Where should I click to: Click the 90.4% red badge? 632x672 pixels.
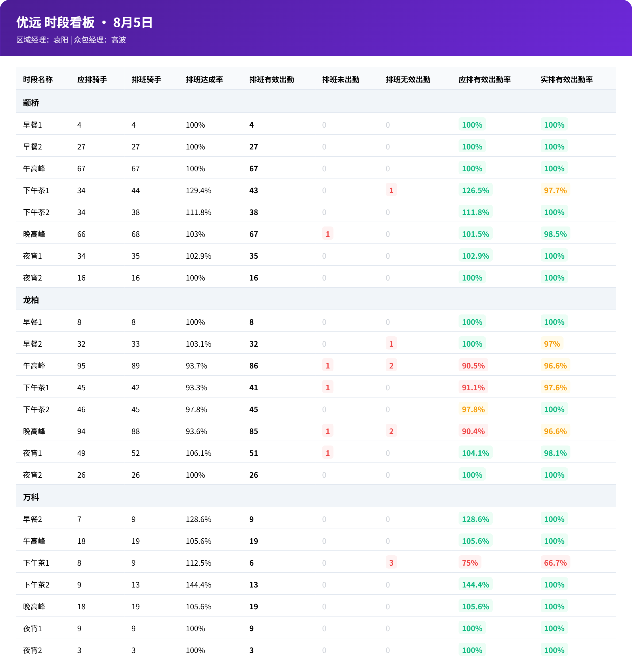[473, 431]
